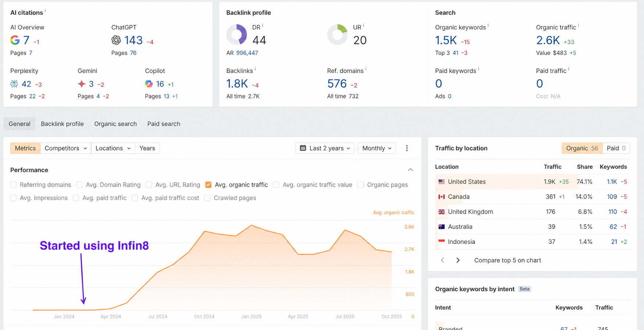The image size is (644, 330).
Task: Open the ChatGPT 143 citations link
Action: click(133, 40)
